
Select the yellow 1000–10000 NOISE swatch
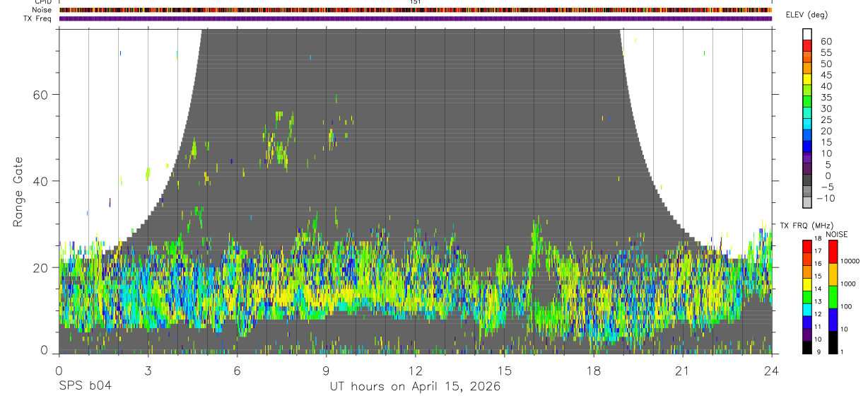833,274
